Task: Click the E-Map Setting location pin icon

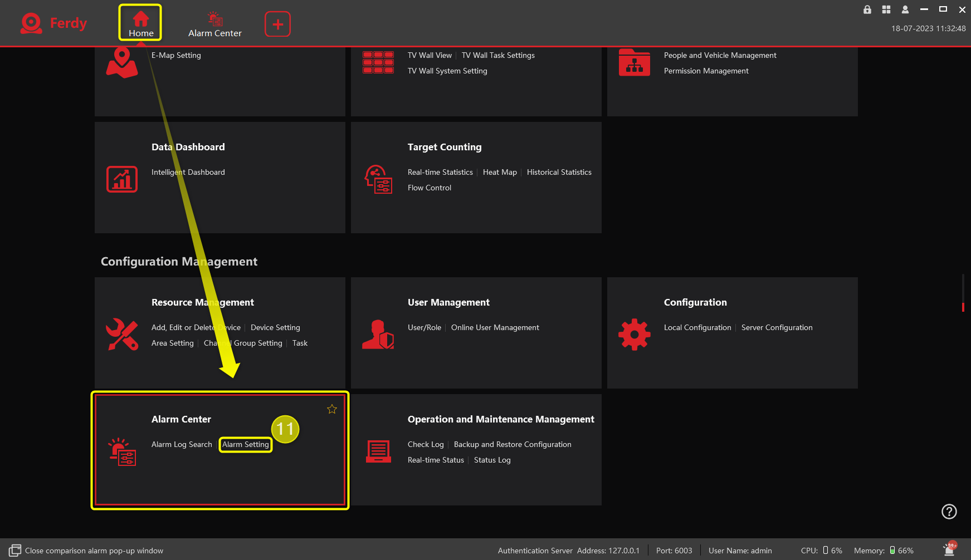Action: 122,62
